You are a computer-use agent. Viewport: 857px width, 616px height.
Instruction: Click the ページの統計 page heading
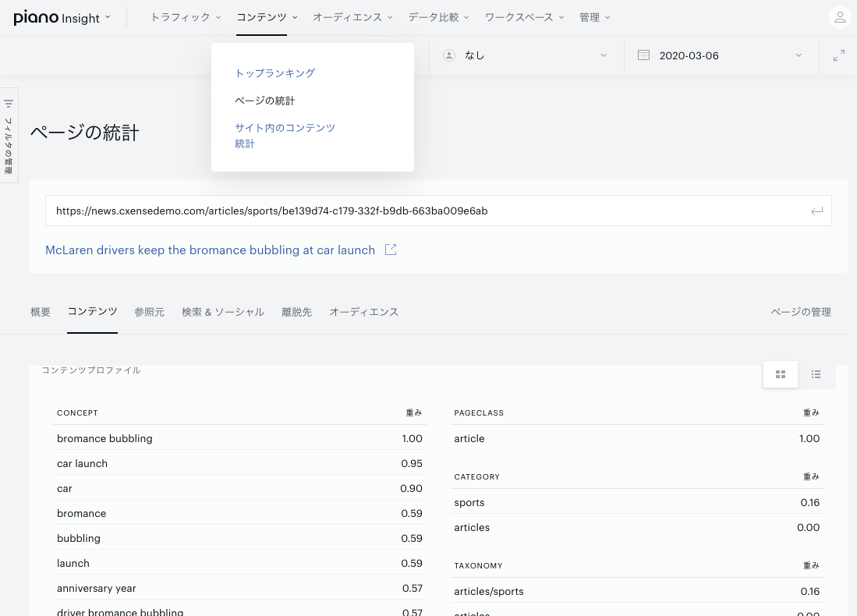85,133
